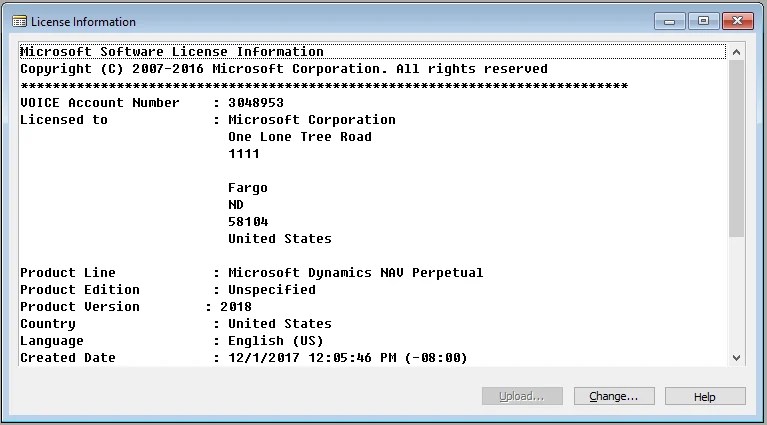Screen dimensions: 767x425
Task: Click the Upload... button
Action: pos(522,396)
